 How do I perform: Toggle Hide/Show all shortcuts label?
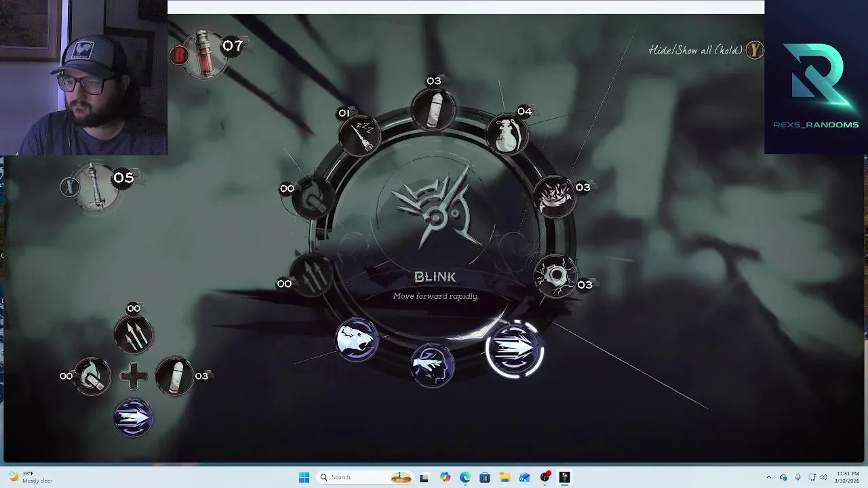tap(696, 50)
